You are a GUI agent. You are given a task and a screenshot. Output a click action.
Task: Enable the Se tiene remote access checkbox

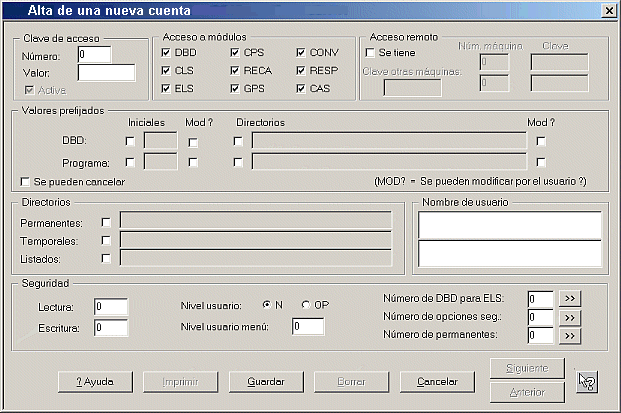tap(370, 52)
